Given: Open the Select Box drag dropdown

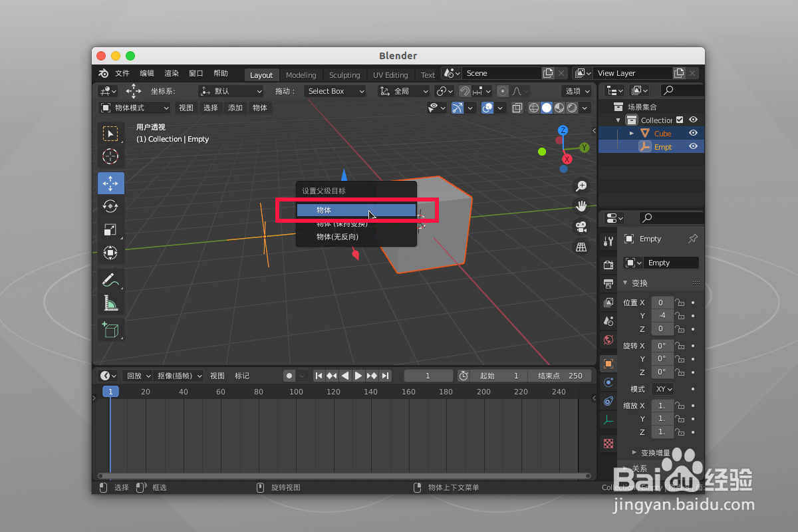Looking at the screenshot, I should [336, 91].
